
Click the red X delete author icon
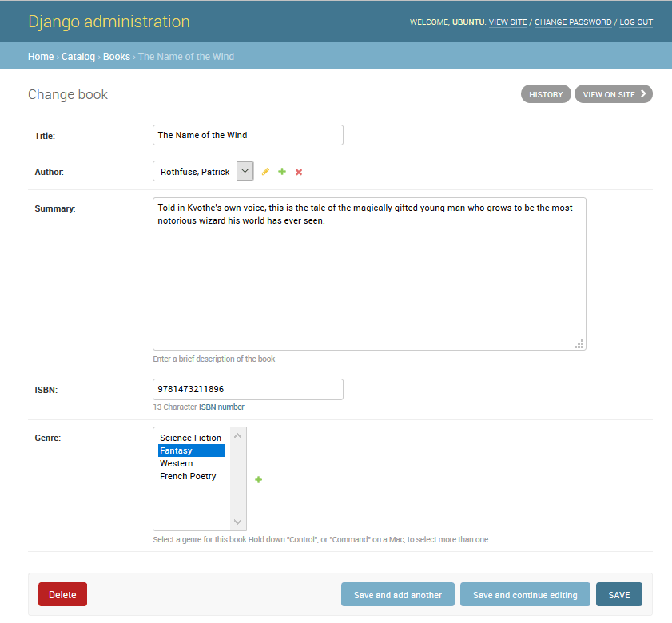[x=299, y=172]
